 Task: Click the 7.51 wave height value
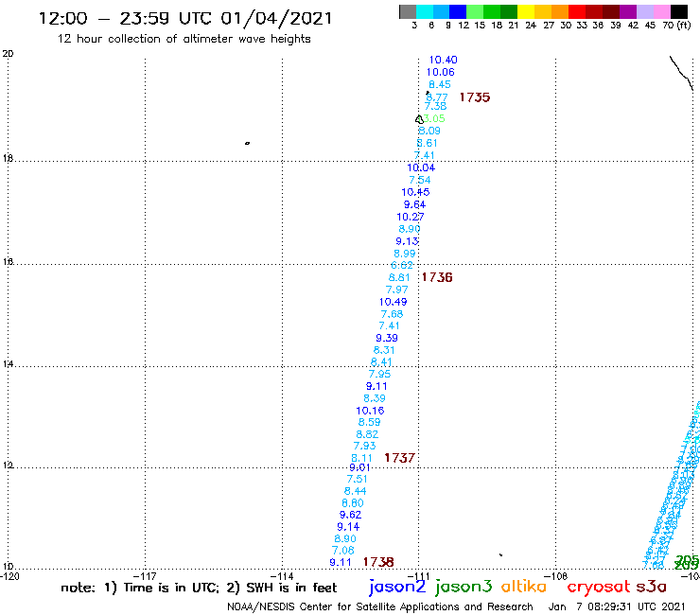[358, 479]
